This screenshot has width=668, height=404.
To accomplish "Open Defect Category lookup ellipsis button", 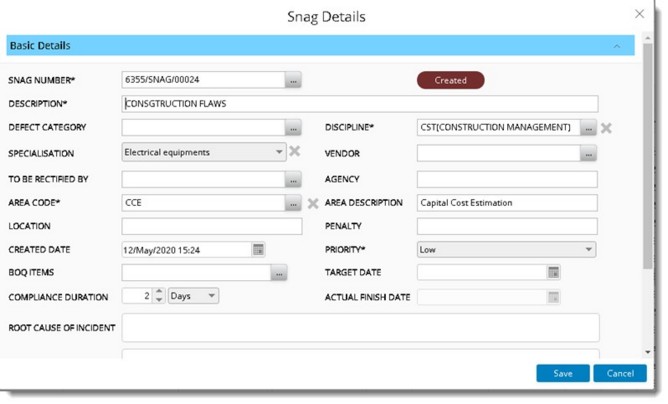I will [293, 128].
